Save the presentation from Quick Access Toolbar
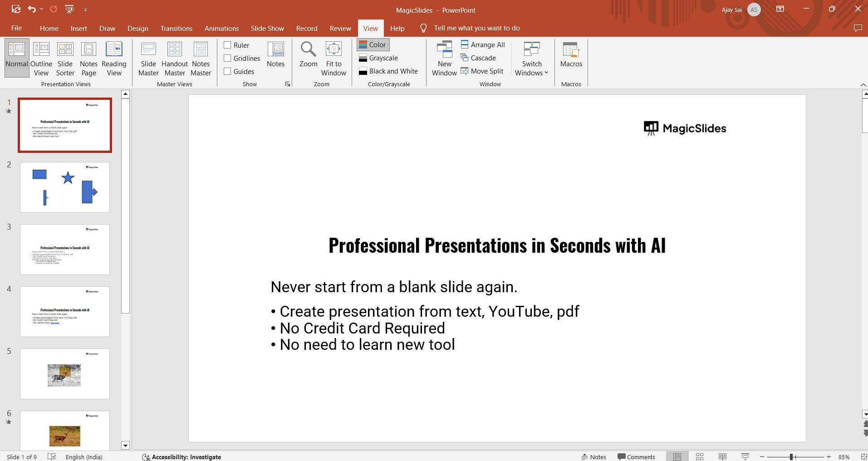868x461 pixels. 16,9
